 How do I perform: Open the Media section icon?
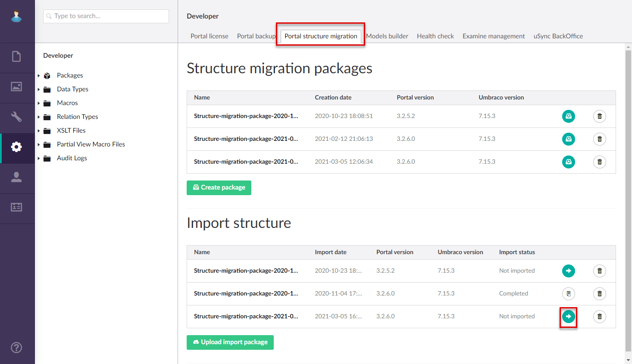tap(16, 87)
